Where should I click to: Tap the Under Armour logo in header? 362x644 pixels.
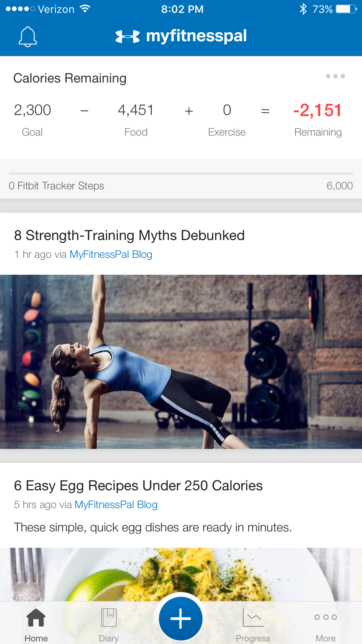click(127, 36)
